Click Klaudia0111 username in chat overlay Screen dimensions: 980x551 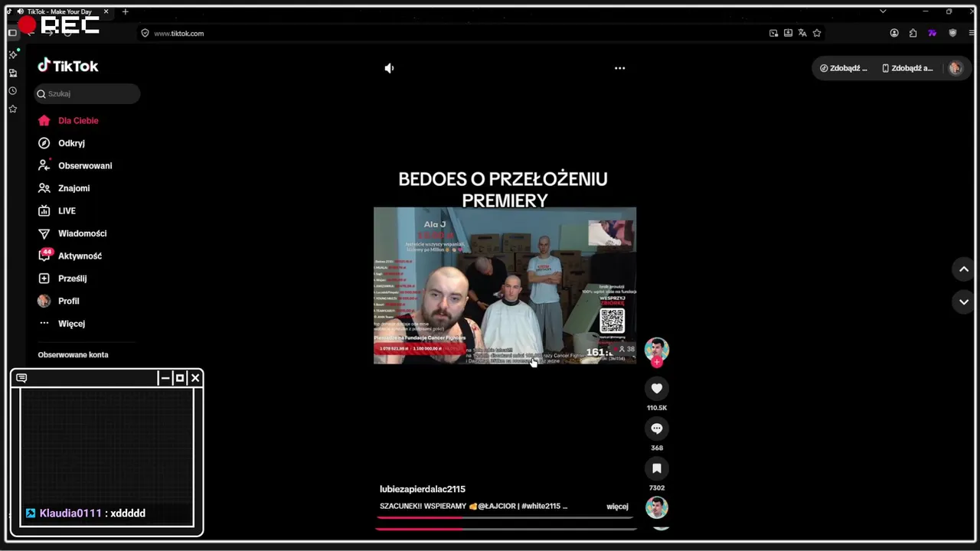tap(70, 514)
